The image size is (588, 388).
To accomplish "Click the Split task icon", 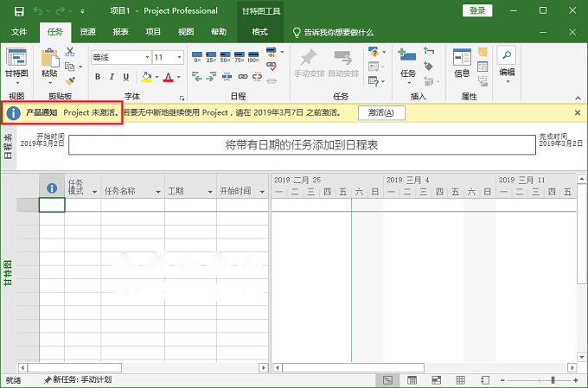I will tap(227, 76).
